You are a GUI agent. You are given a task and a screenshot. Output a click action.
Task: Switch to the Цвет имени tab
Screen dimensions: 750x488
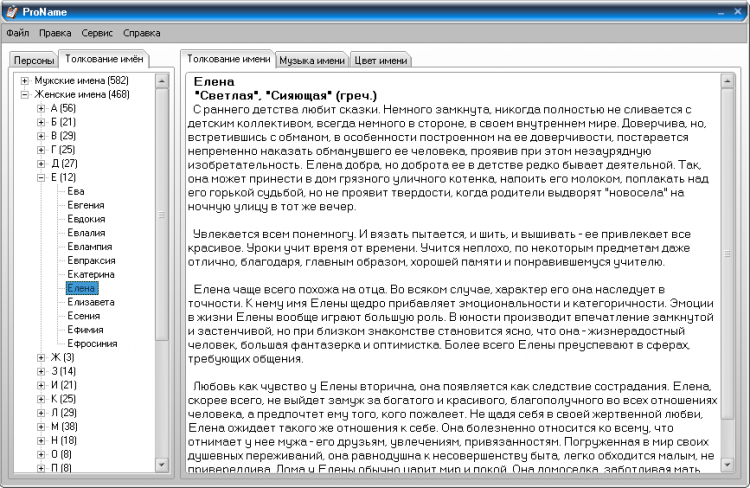[x=381, y=60]
